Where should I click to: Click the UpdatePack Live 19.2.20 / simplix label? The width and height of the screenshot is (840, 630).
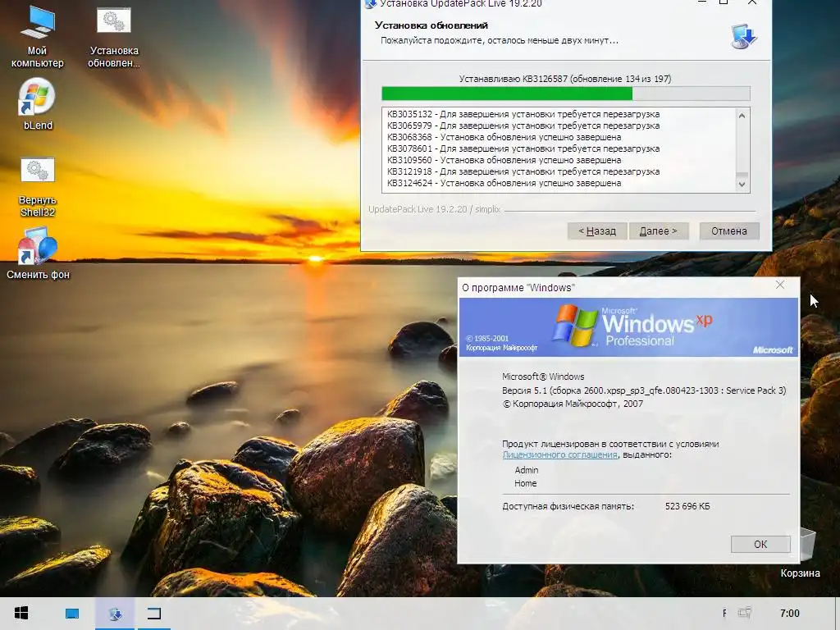(434, 209)
